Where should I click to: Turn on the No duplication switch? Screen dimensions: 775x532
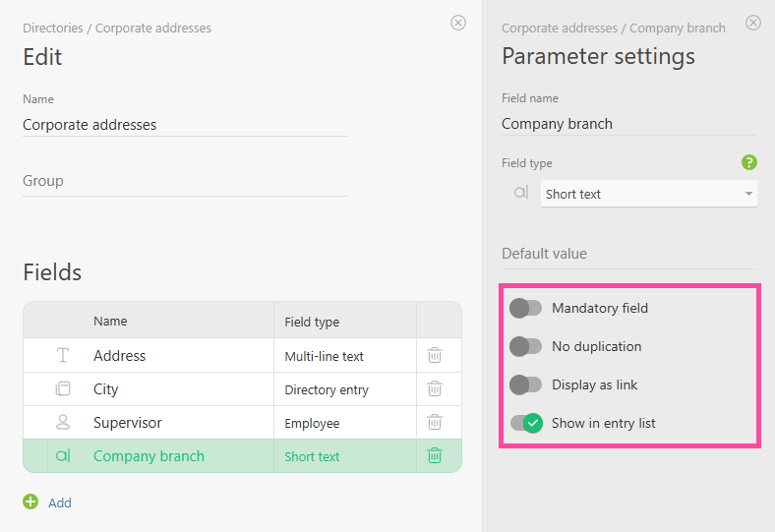point(526,346)
